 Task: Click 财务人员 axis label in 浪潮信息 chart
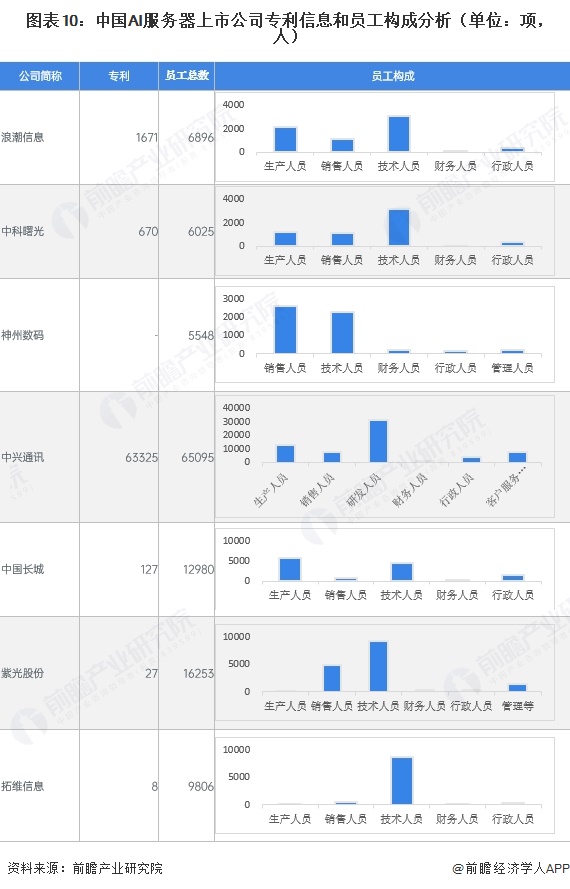click(x=455, y=166)
